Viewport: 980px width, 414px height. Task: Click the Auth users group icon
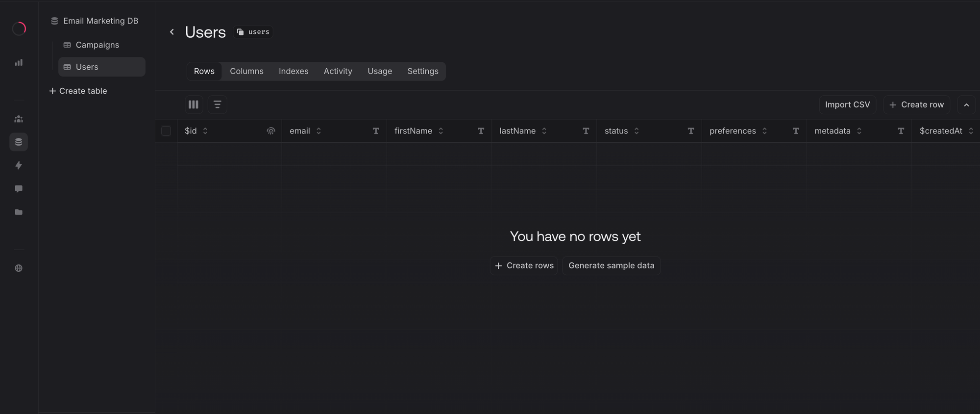pyautogui.click(x=19, y=119)
